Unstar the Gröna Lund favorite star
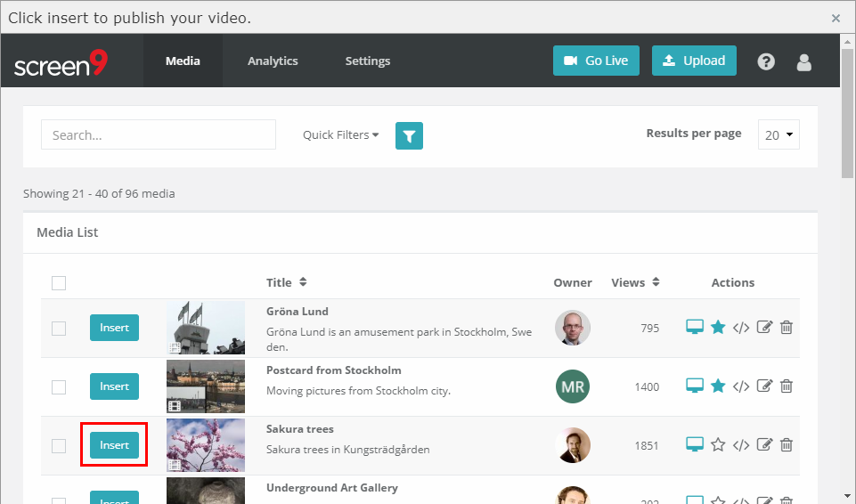 718,328
